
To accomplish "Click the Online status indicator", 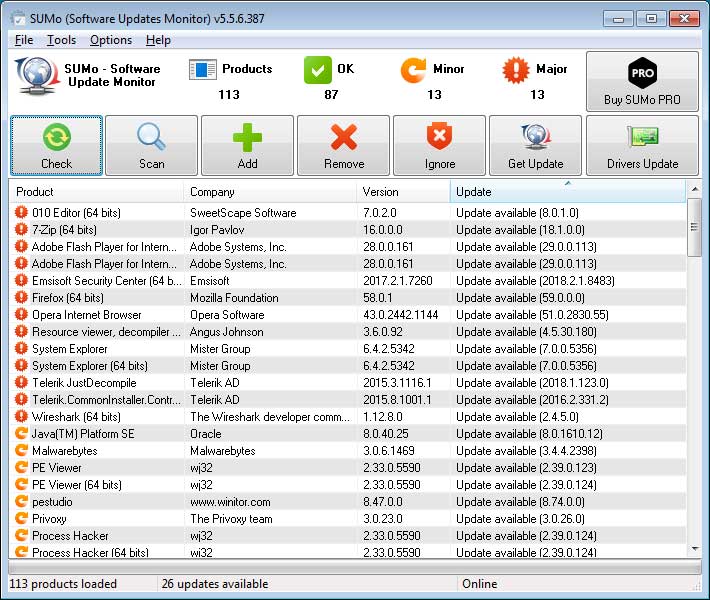I will [480, 584].
